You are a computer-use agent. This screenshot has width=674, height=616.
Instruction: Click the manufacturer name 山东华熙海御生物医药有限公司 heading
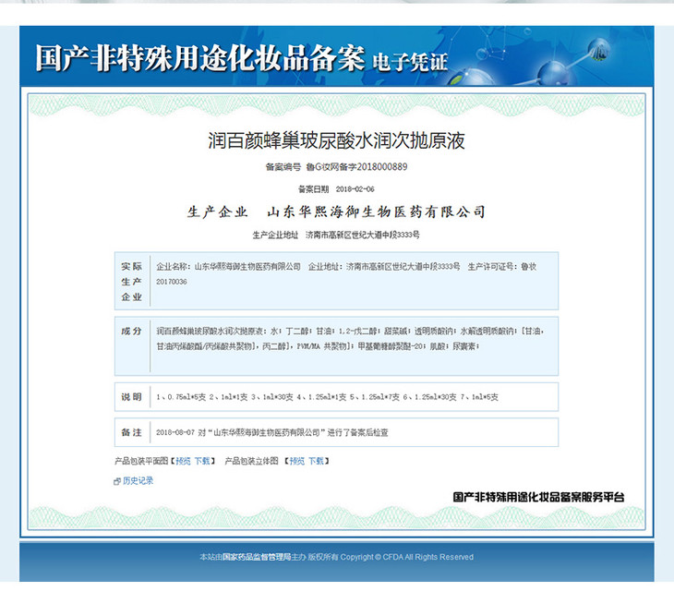[376, 211]
